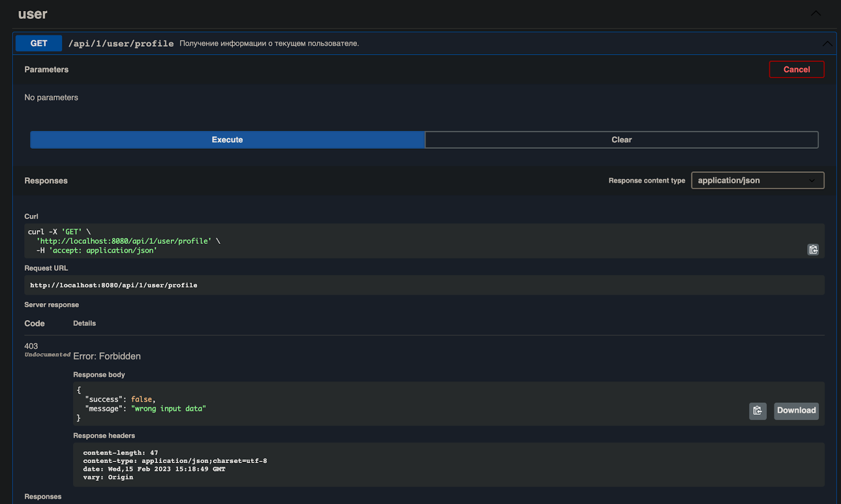Click the blue GET method badge
The image size is (841, 504).
coord(39,44)
